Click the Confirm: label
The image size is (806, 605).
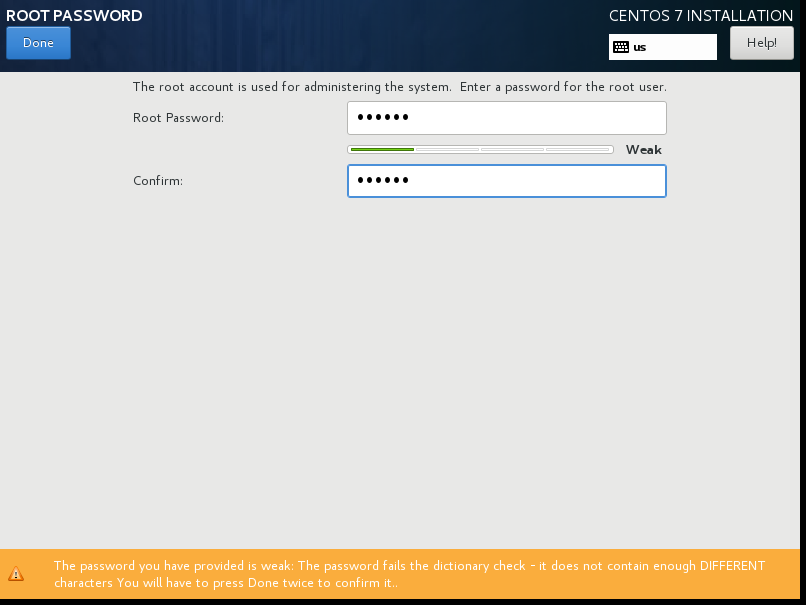point(158,181)
